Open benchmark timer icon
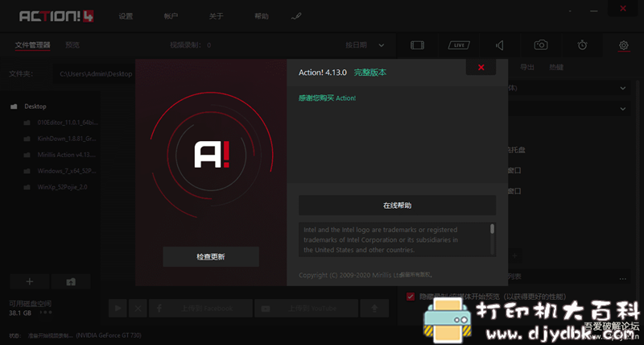 582,45
